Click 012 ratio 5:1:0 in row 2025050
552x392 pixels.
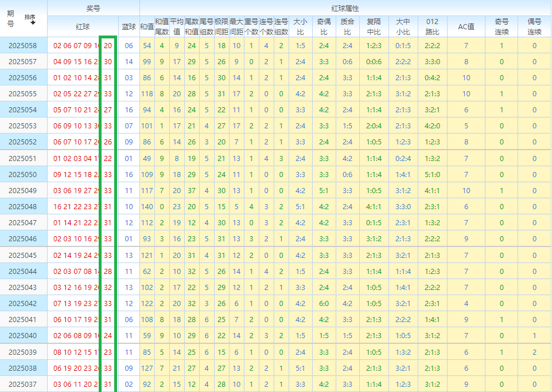432,174
